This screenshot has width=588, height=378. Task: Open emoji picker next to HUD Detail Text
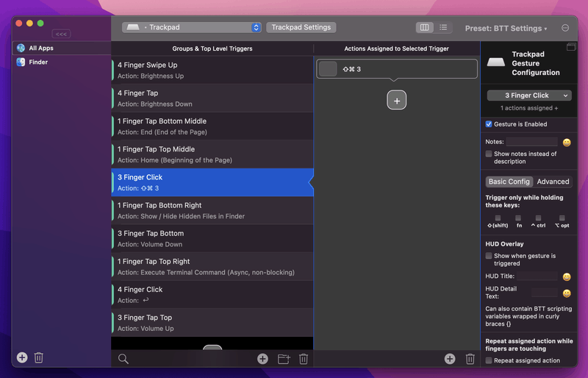567,293
